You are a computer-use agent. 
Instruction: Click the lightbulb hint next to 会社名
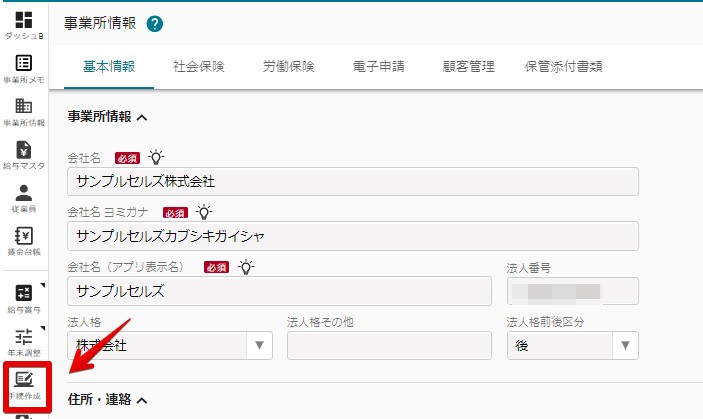pos(156,157)
